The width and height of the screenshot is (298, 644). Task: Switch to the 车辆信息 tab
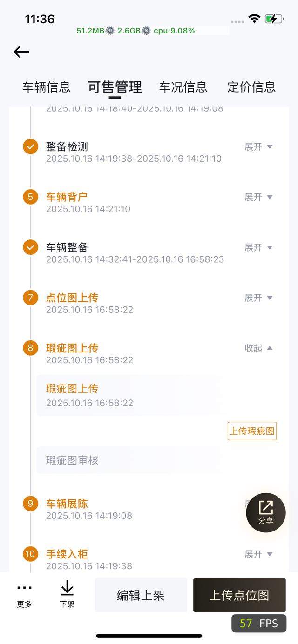[47, 87]
